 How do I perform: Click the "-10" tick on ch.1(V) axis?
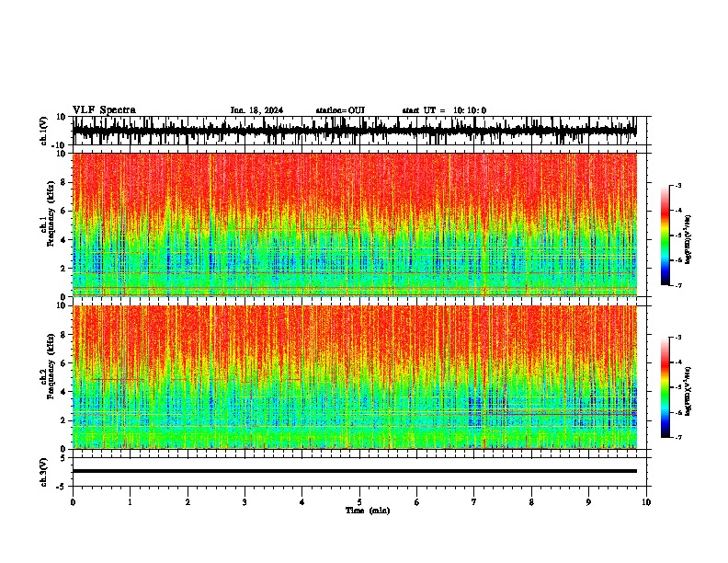pyautogui.click(x=60, y=145)
